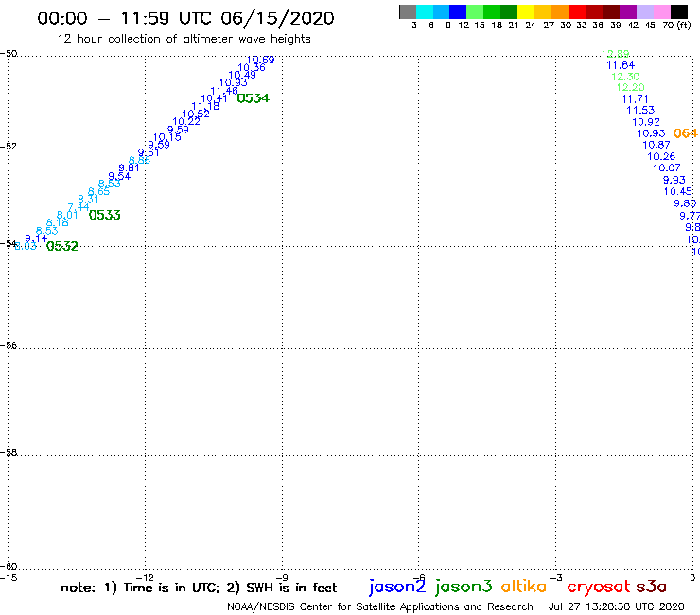Click the chart title date 06/15/2020
This screenshot has height=615, width=700.
pos(277,19)
